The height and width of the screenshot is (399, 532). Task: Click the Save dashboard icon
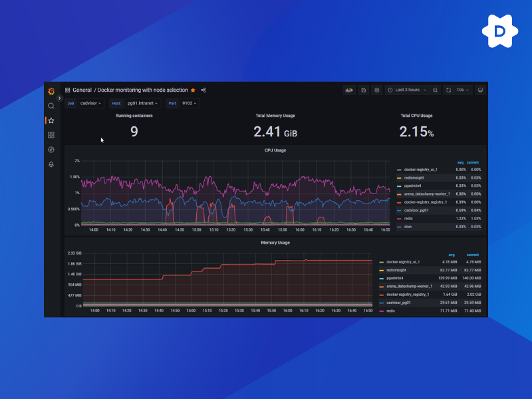[x=363, y=90]
